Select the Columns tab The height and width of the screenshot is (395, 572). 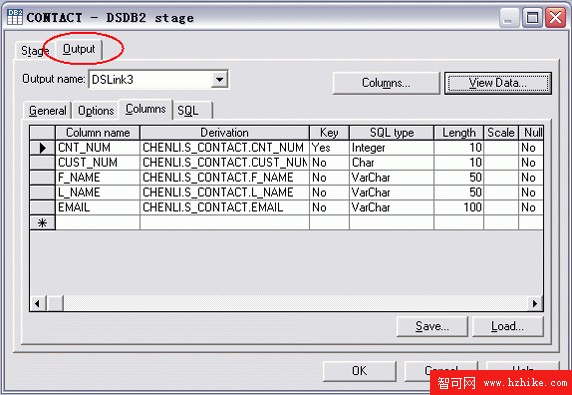click(146, 109)
